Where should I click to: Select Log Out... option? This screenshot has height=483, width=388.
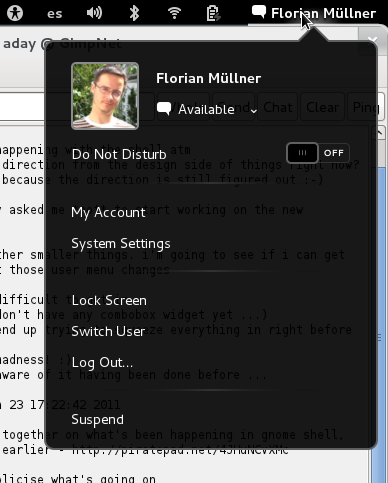102,363
